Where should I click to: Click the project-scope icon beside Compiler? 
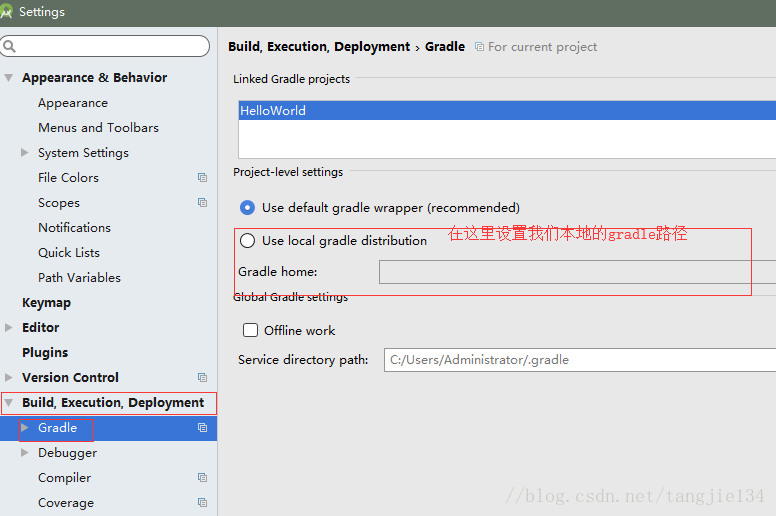tap(202, 477)
